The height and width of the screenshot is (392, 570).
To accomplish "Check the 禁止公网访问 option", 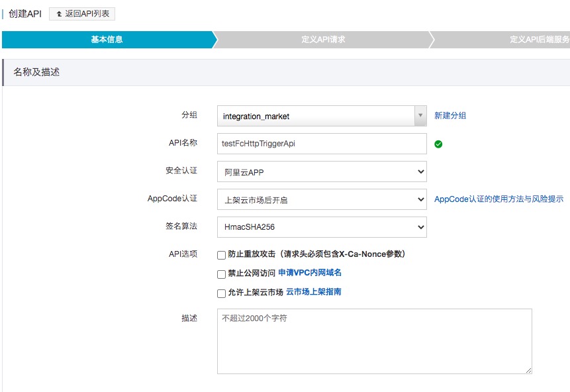I will click(x=221, y=274).
